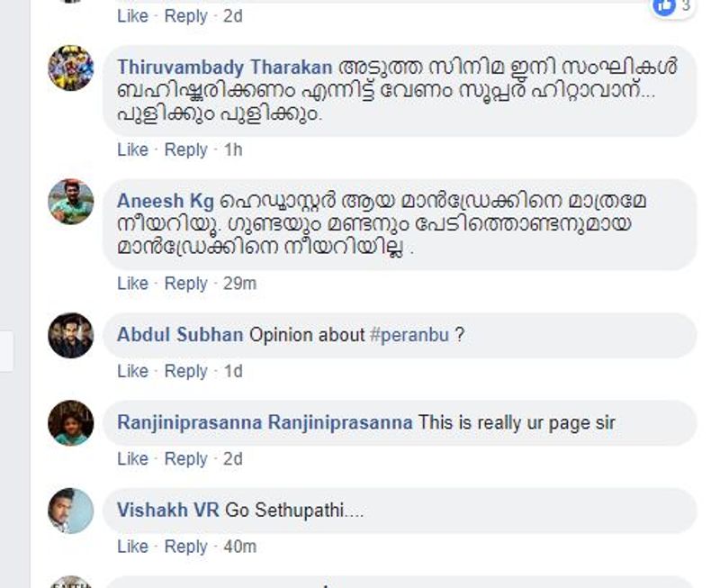Click the thumbs-up reaction icon
Image resolution: width=720 pixels, height=588 pixels.
(x=664, y=6)
